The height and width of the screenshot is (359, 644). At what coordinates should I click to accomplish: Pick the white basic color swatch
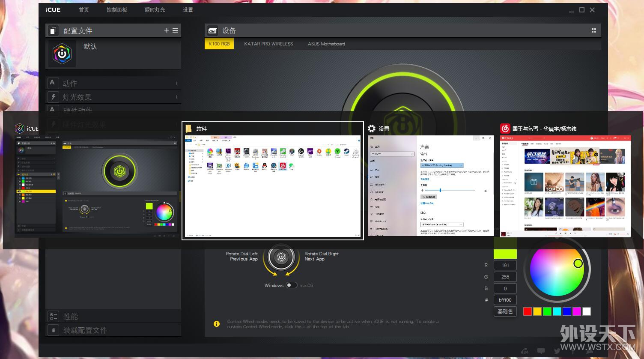[587, 311]
